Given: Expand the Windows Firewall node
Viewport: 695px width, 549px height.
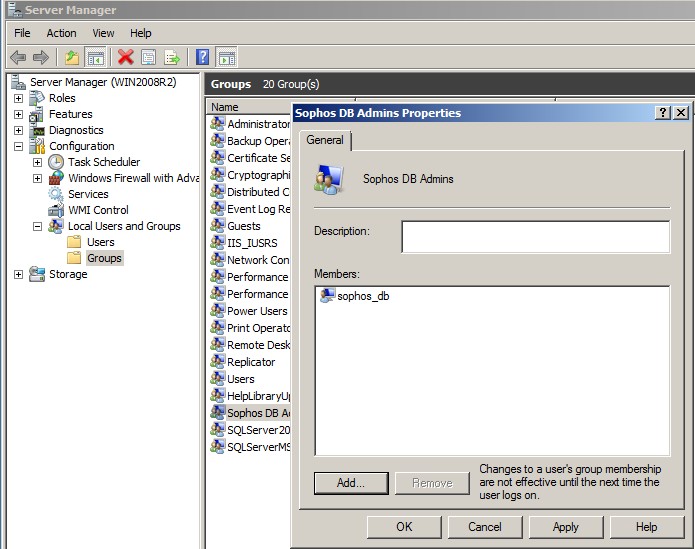Looking at the screenshot, I should click(x=37, y=178).
